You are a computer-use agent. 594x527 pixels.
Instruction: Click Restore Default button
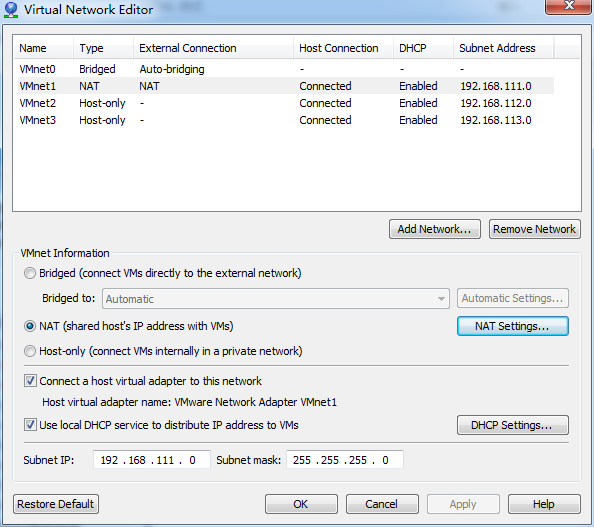click(56, 504)
